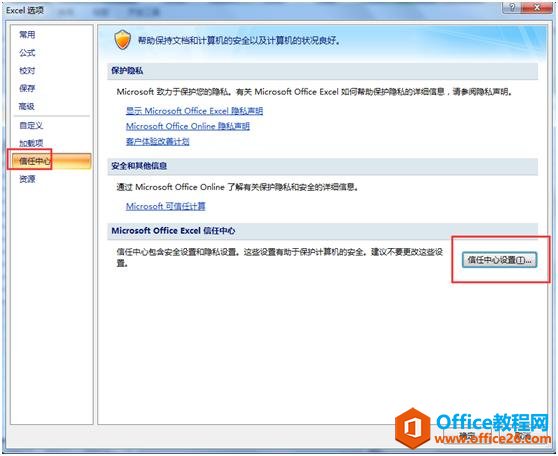Open Microsoft Office Online 隐私声明 link

(188, 126)
